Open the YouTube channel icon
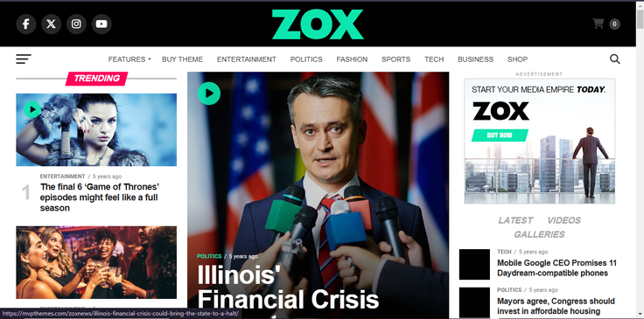 (x=101, y=24)
